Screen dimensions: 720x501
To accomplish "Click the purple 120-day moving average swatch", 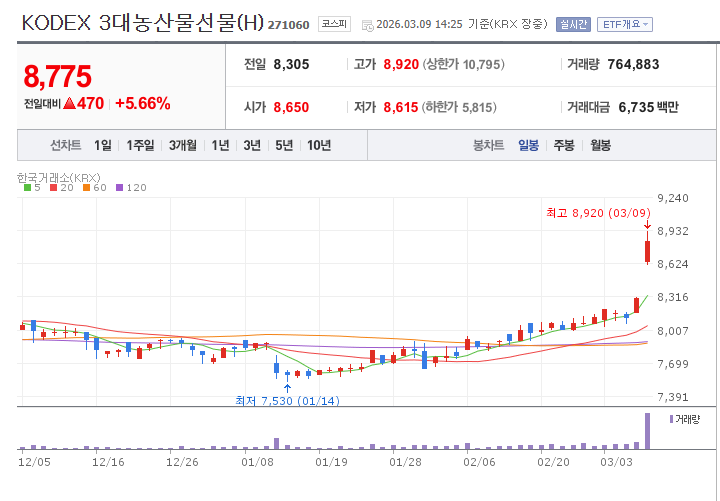I will (x=119, y=187).
